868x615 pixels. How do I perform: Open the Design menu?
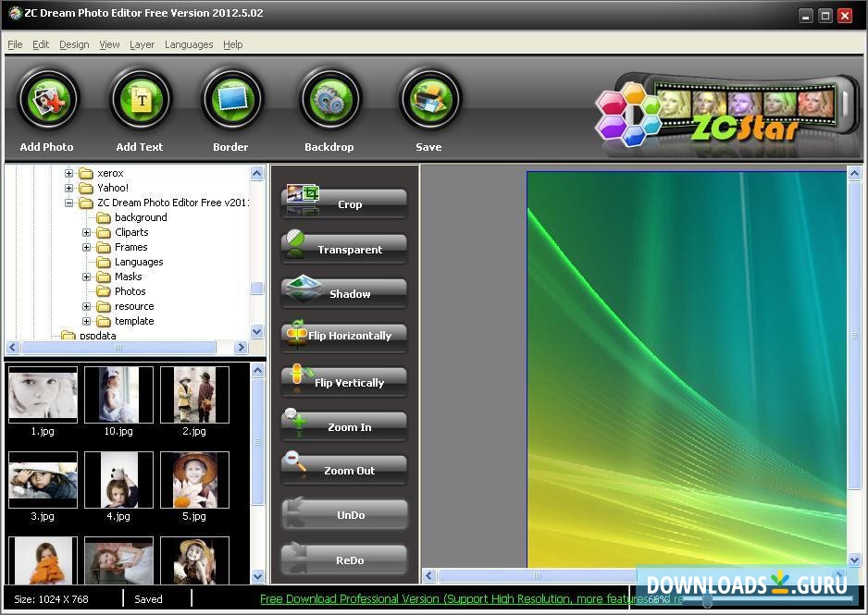[73, 44]
